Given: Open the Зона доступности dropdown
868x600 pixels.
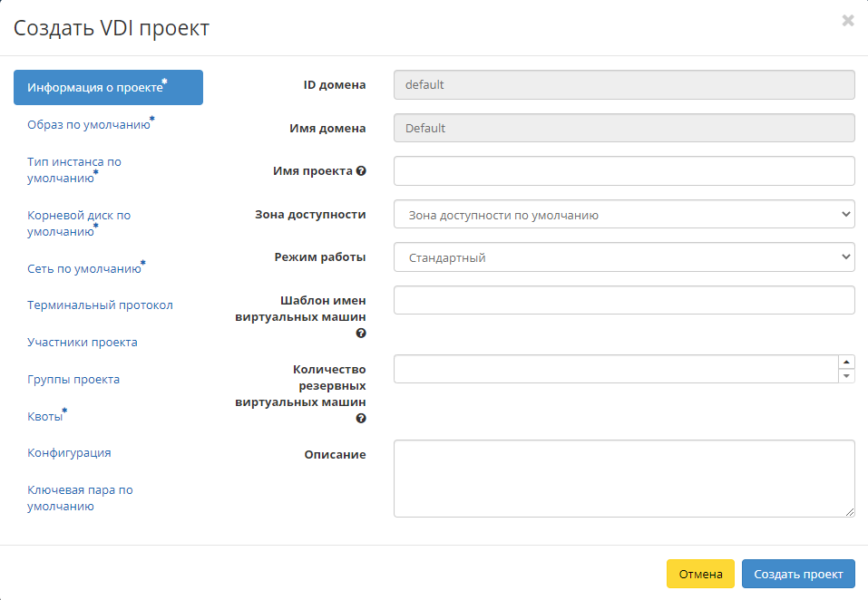Looking at the screenshot, I should pos(624,215).
